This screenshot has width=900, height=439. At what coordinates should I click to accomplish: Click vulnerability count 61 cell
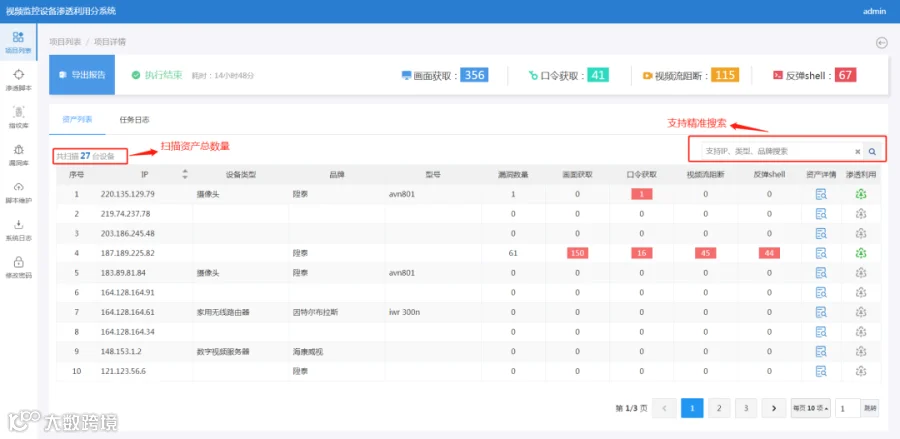[513, 253]
